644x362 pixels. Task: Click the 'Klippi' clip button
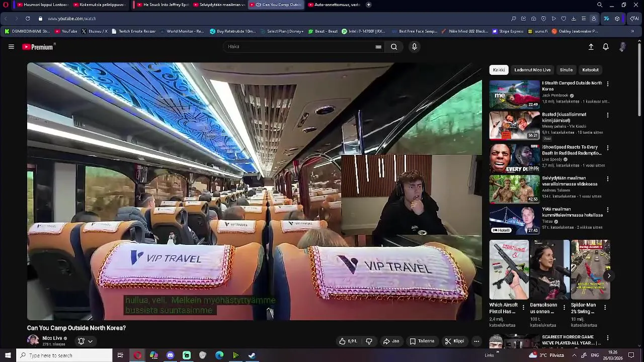(454, 341)
